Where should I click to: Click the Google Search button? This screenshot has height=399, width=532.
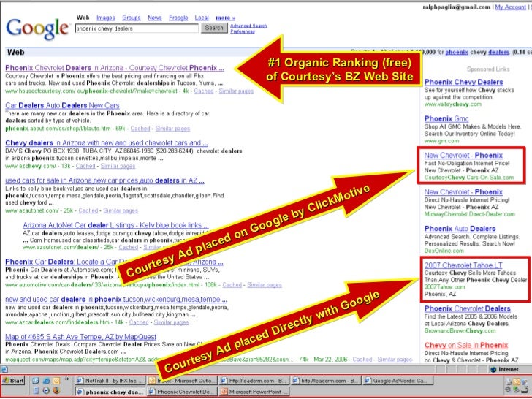[214, 28]
